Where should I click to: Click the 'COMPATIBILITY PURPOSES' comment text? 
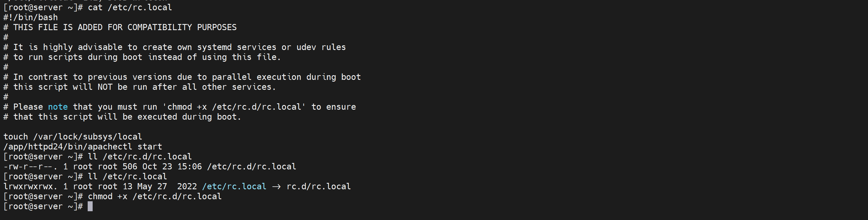(x=182, y=27)
